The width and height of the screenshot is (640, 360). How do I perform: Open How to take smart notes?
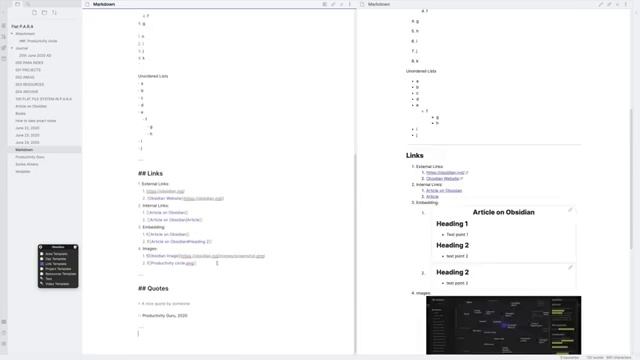36,121
